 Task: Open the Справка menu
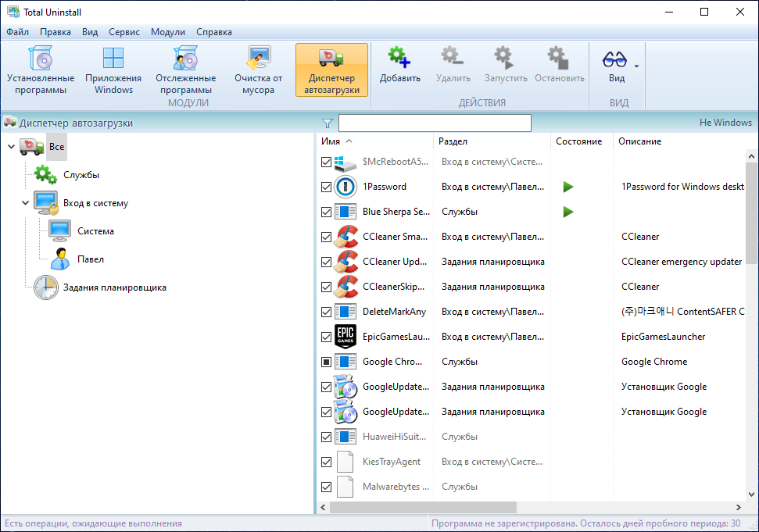tap(214, 32)
